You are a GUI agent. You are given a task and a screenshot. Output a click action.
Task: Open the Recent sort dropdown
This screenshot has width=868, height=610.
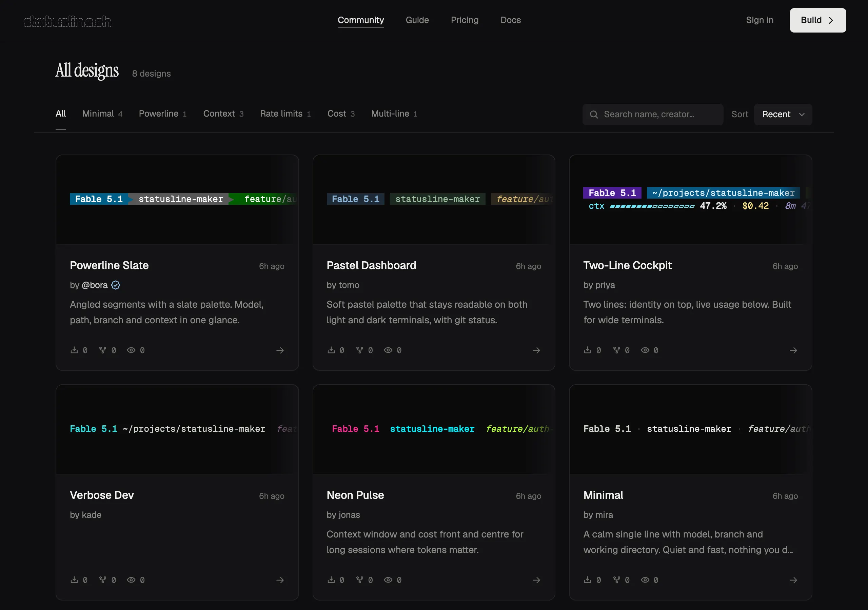click(x=783, y=115)
